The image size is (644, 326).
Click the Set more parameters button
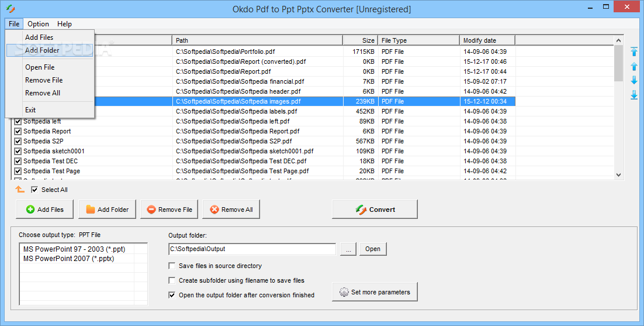pyautogui.click(x=375, y=292)
